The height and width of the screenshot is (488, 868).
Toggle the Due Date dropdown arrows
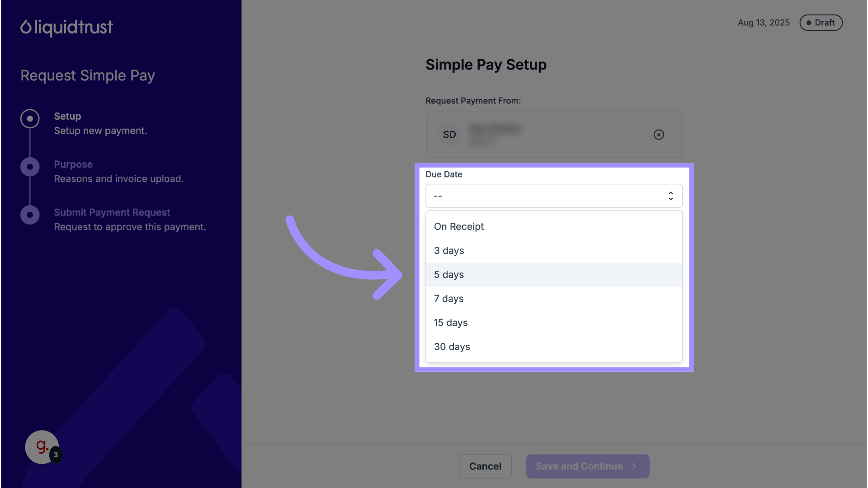click(x=671, y=196)
